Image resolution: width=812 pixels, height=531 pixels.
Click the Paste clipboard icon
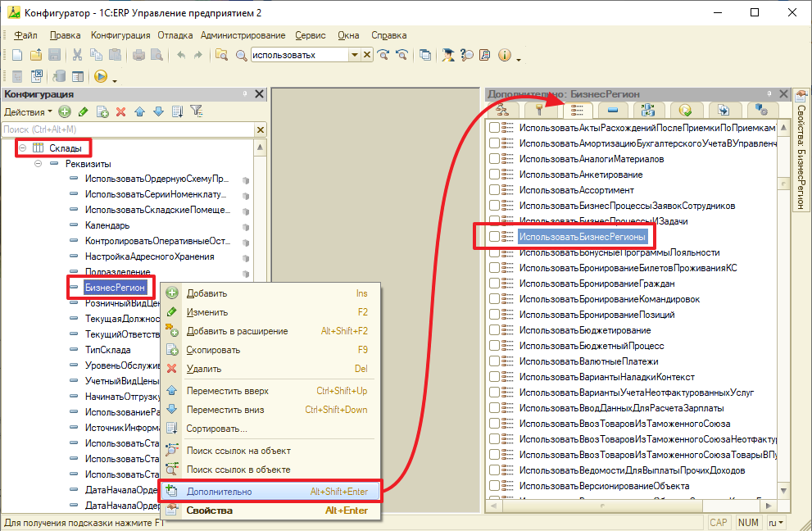click(x=115, y=55)
